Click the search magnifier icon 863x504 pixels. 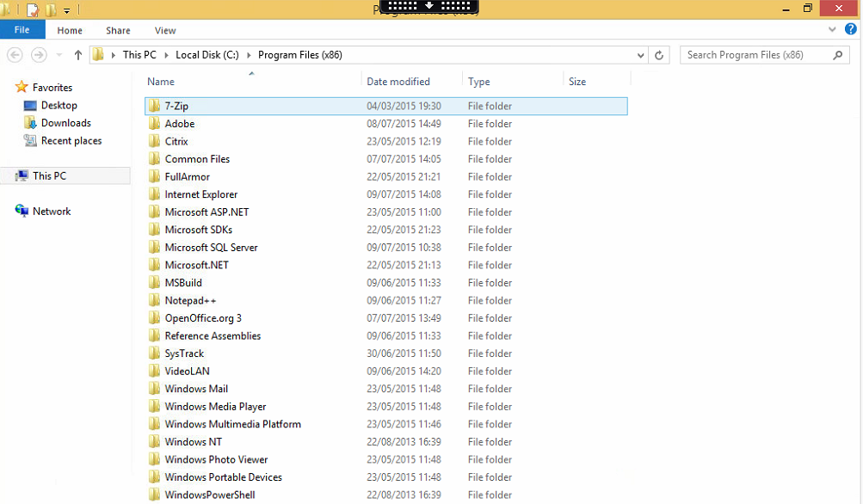[838, 55]
